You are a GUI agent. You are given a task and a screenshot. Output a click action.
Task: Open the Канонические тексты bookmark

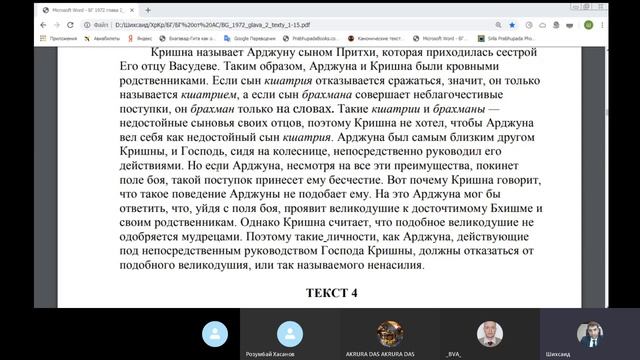click(376, 38)
